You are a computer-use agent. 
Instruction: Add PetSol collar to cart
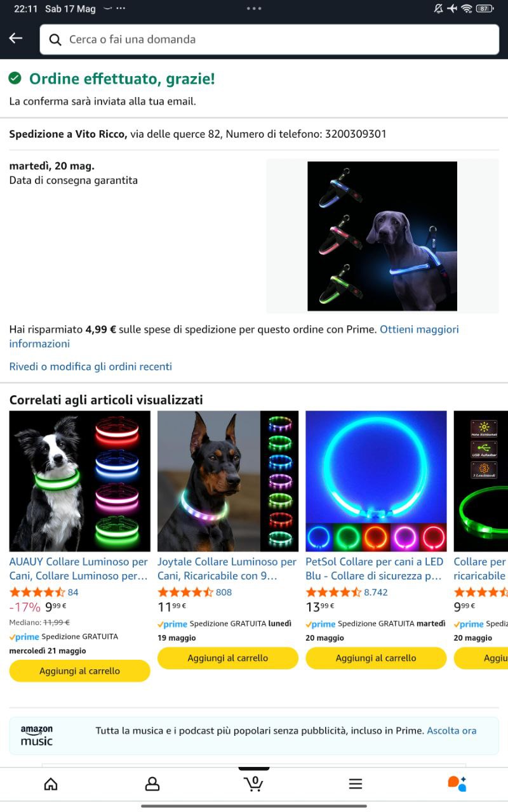point(376,658)
